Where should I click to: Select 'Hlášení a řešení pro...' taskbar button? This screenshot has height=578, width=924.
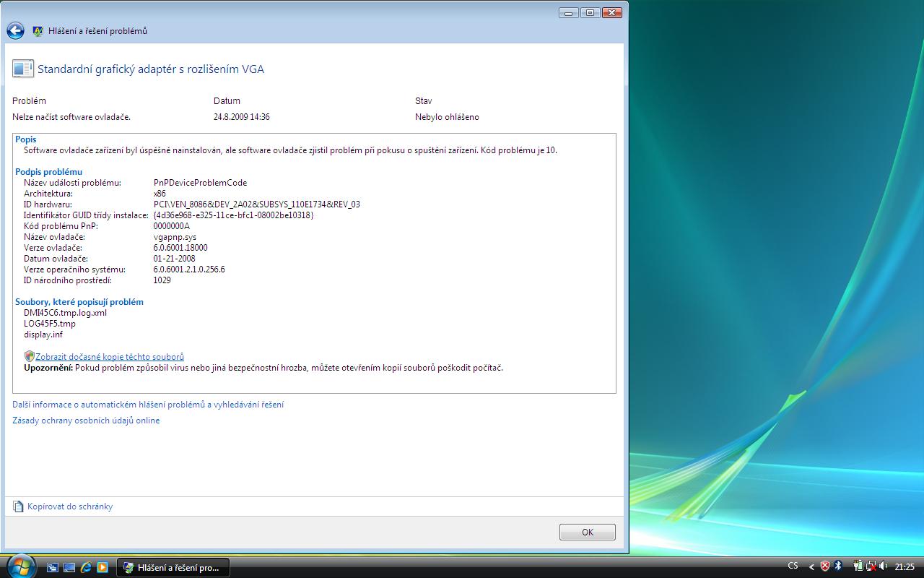tap(173, 567)
